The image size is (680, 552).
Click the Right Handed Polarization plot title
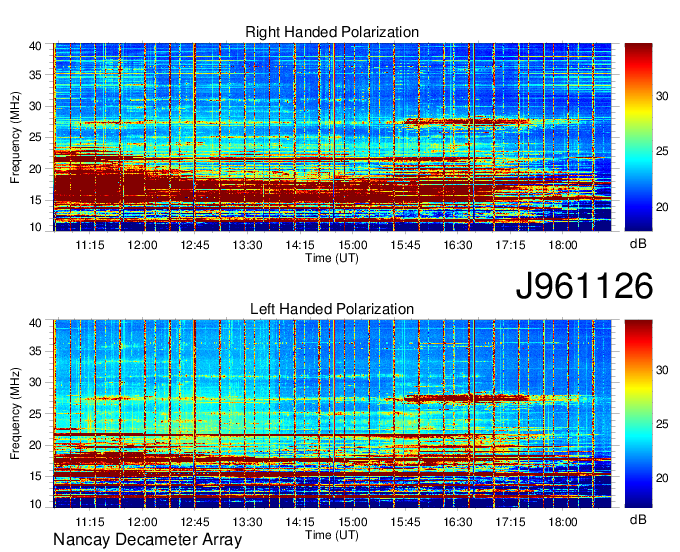332,32
